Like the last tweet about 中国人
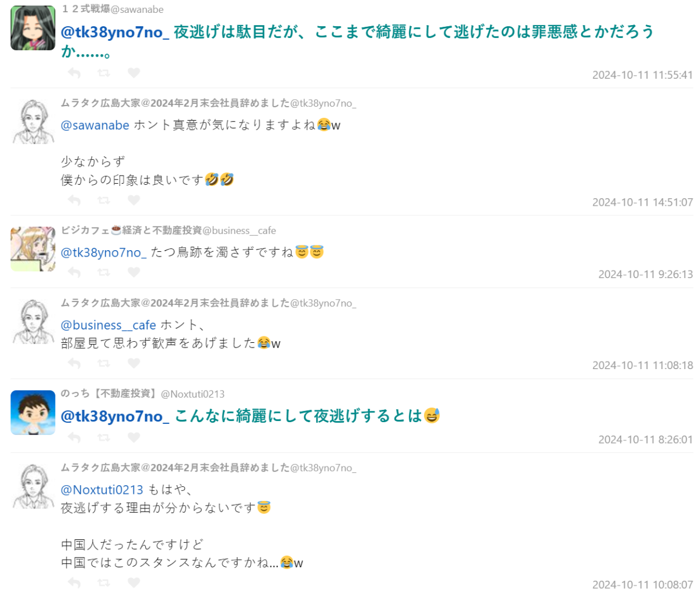 click(134, 583)
